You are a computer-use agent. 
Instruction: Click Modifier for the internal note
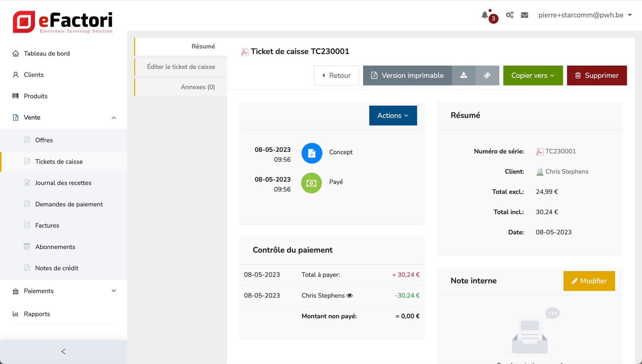589,281
